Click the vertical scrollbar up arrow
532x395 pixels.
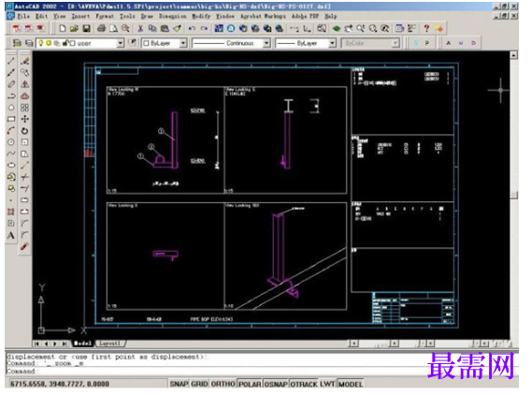[x=514, y=55]
